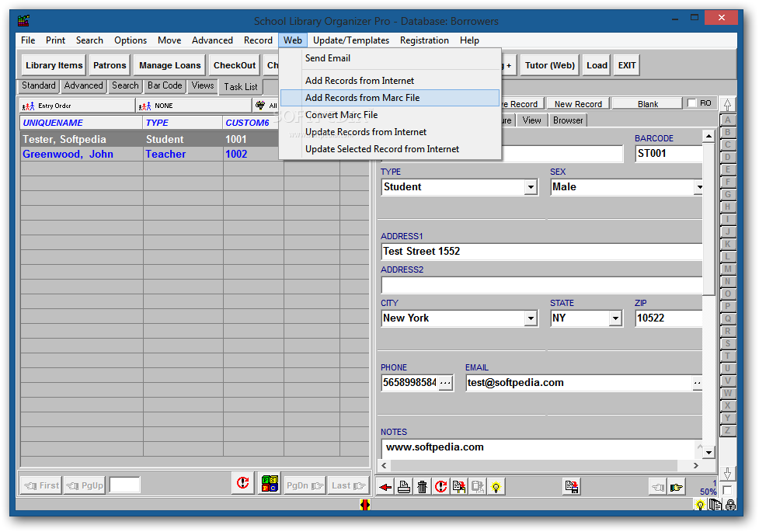Click the printer icon in record toolbar
Screen dimensions: 759x532
(x=404, y=486)
